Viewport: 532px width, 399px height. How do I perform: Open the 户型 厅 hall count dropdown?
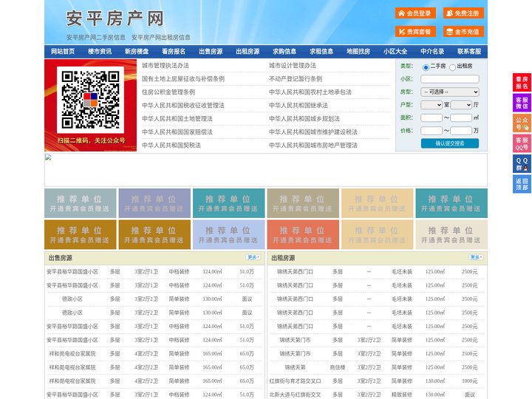(x=461, y=105)
